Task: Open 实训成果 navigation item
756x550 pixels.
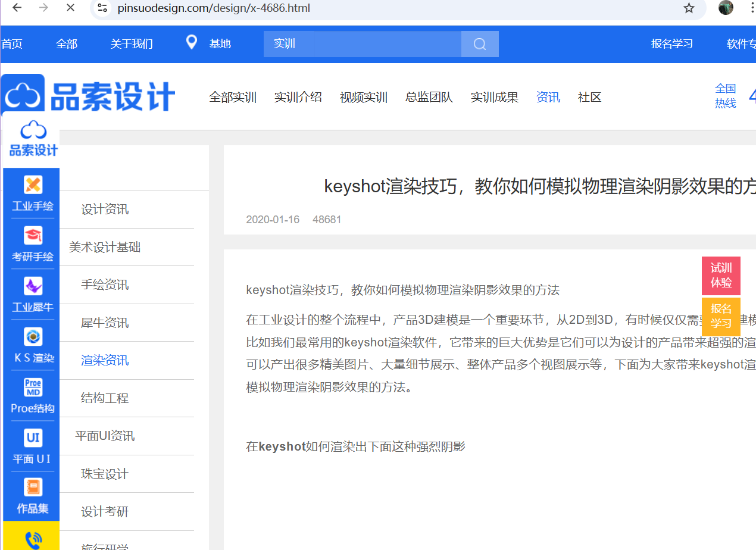Action: click(x=495, y=98)
